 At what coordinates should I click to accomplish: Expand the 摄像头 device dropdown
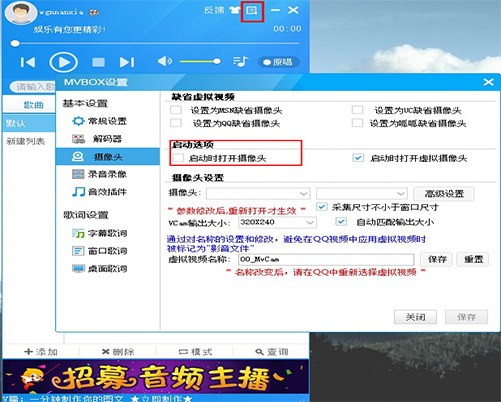(258, 193)
